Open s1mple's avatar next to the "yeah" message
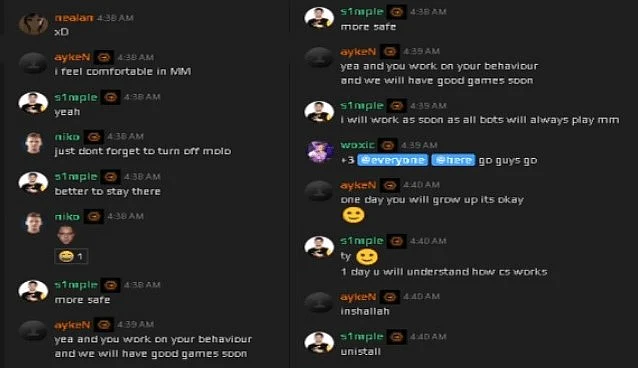 [33, 103]
